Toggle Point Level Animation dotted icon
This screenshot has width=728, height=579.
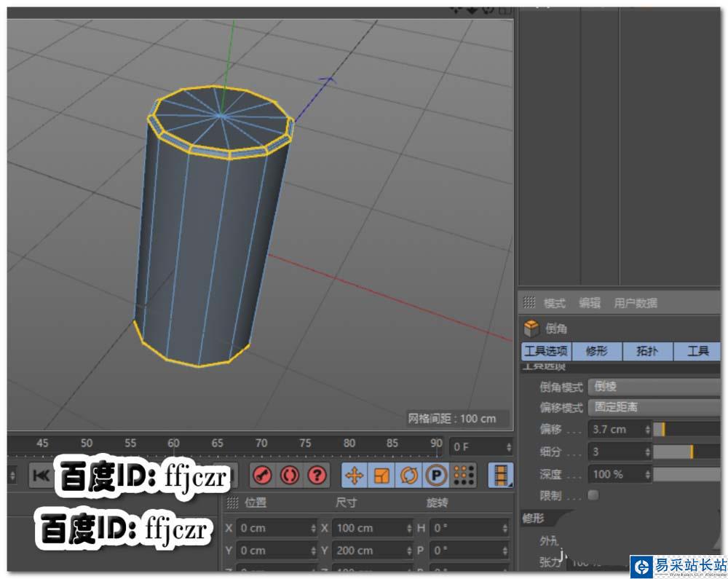(x=463, y=476)
